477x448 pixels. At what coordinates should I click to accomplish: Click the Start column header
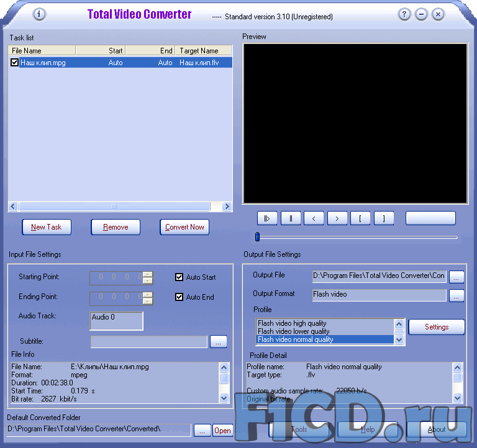101,50
